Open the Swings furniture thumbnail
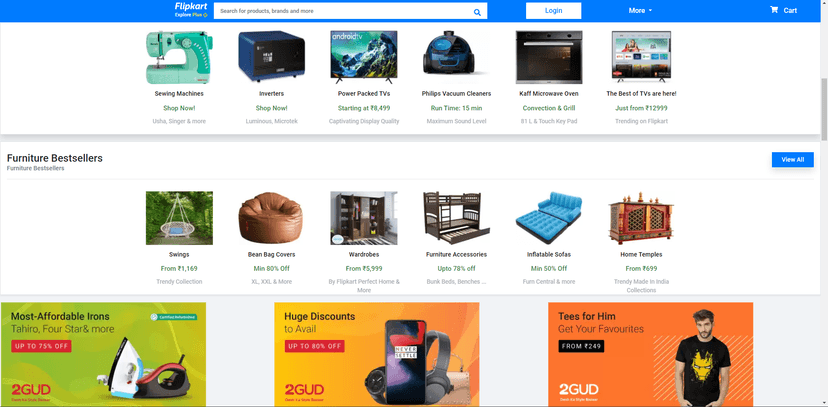 click(179, 218)
